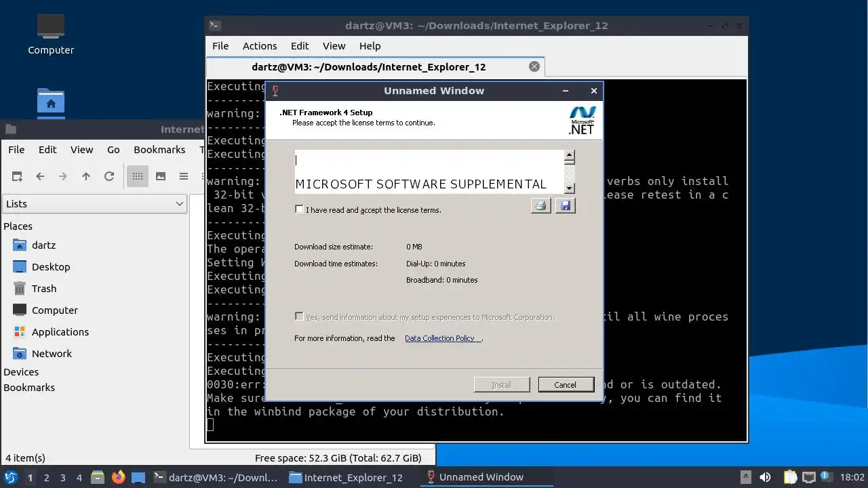This screenshot has height=488, width=868.
Task: Open the file manager View menu
Action: click(81, 150)
